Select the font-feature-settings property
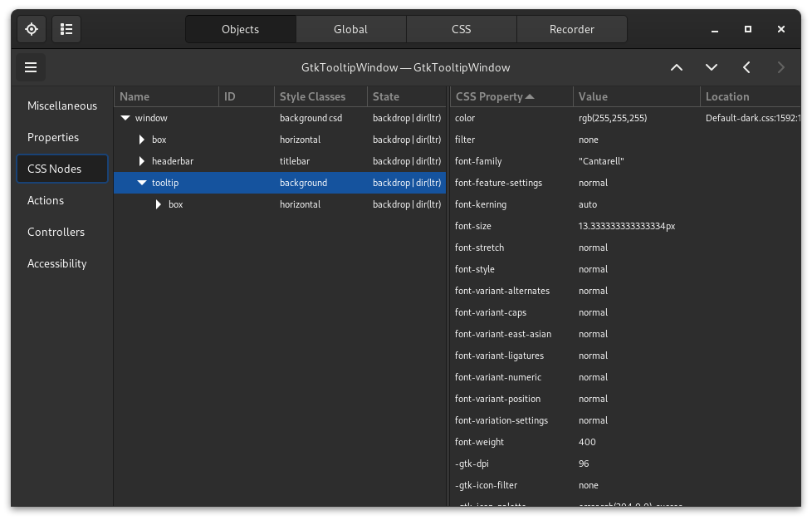 [x=625, y=183]
